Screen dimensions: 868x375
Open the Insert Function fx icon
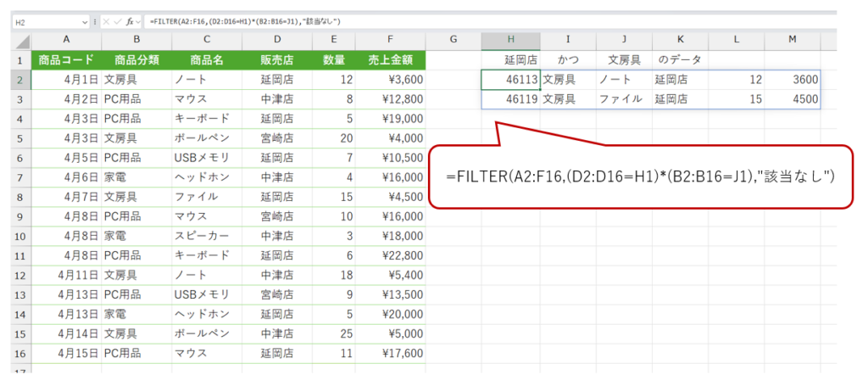(129, 21)
